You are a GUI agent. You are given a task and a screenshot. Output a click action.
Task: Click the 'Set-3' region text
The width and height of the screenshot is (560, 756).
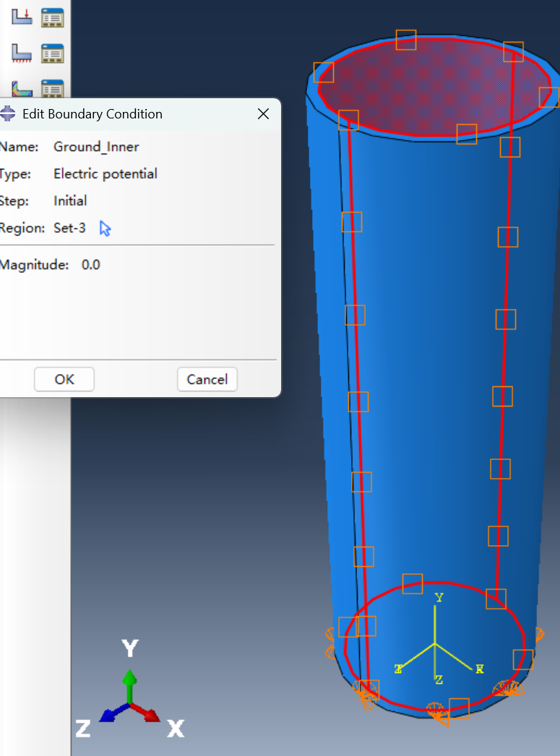[x=69, y=227]
